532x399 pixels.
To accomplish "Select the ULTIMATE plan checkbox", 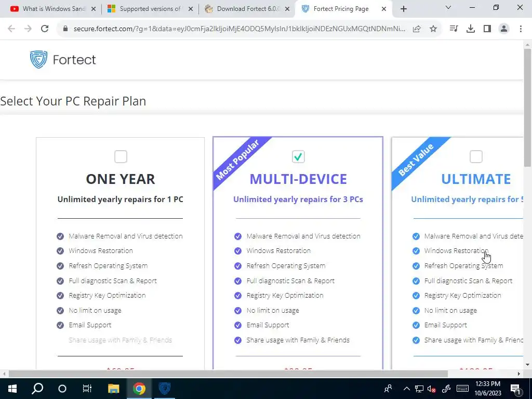I will tap(476, 157).
